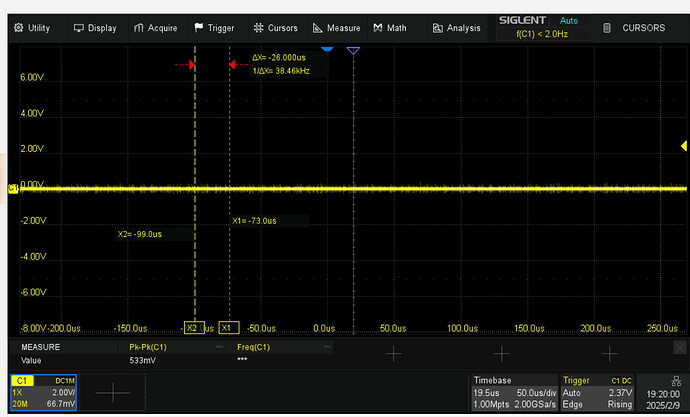Click the Math M icon
The width and height of the screenshot is (690, 417).
[378, 28]
